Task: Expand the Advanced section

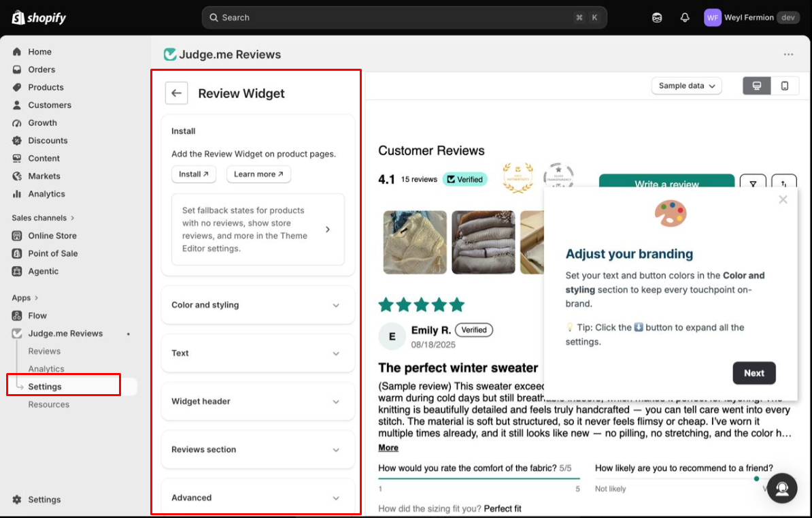Action: pyautogui.click(x=258, y=498)
